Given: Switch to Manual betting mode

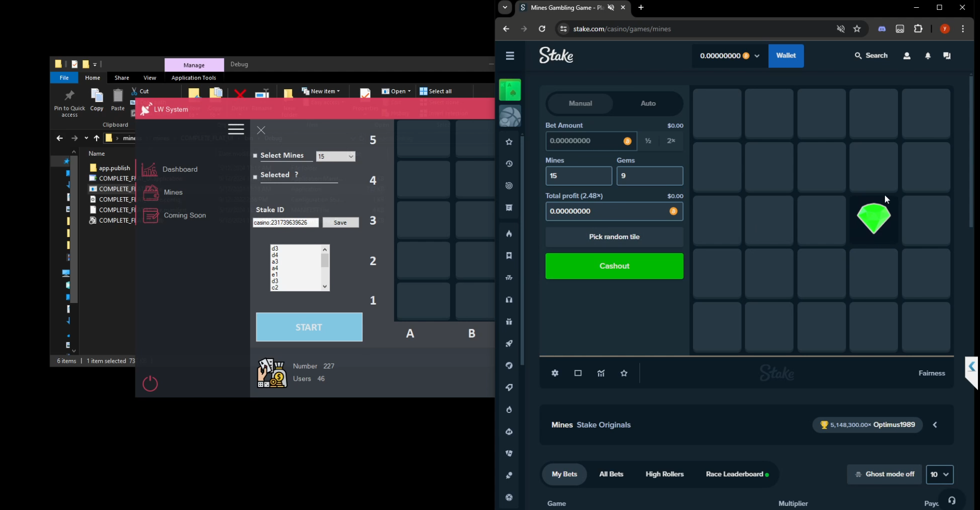Looking at the screenshot, I should (x=580, y=103).
